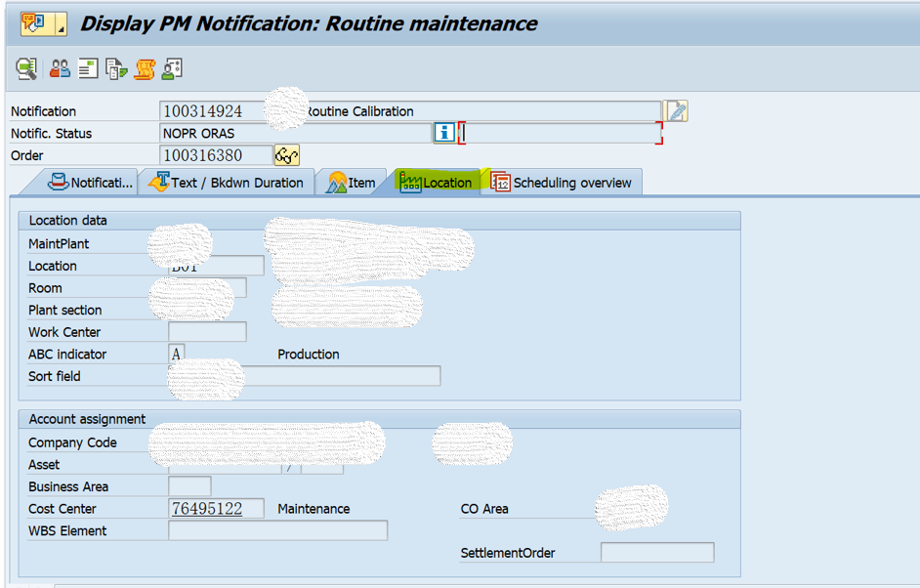Click the magnifier display-detail toolbar icon
This screenshot has width=920, height=588.
coord(26,68)
